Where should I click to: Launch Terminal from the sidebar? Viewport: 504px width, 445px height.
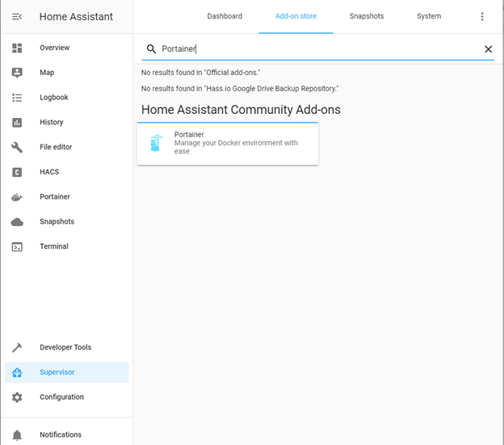click(x=54, y=246)
